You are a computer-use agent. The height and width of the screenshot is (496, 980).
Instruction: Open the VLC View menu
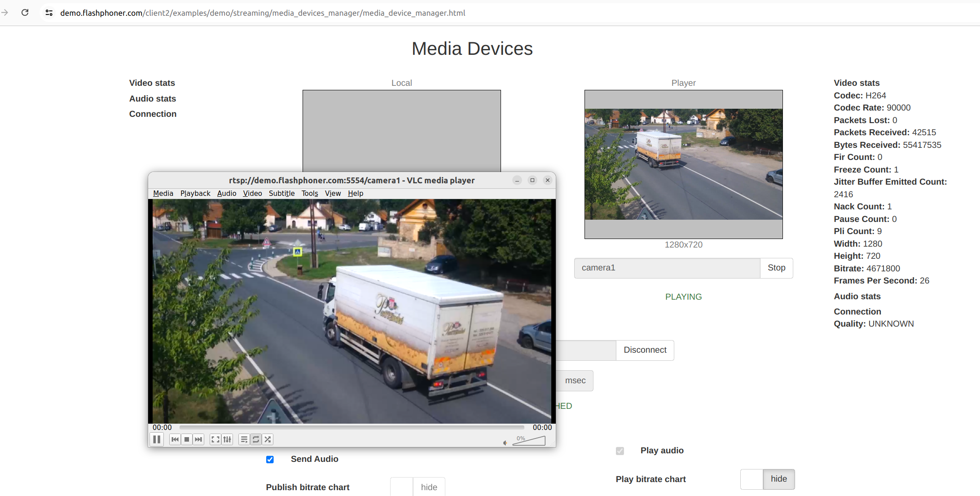[x=333, y=193]
